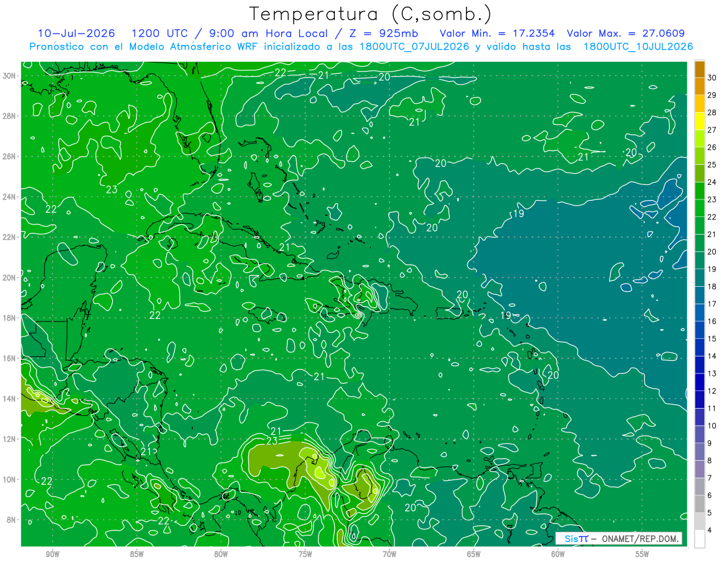728x562 pixels.
Task: Click the '28N' latitude label
Action: tap(10, 116)
